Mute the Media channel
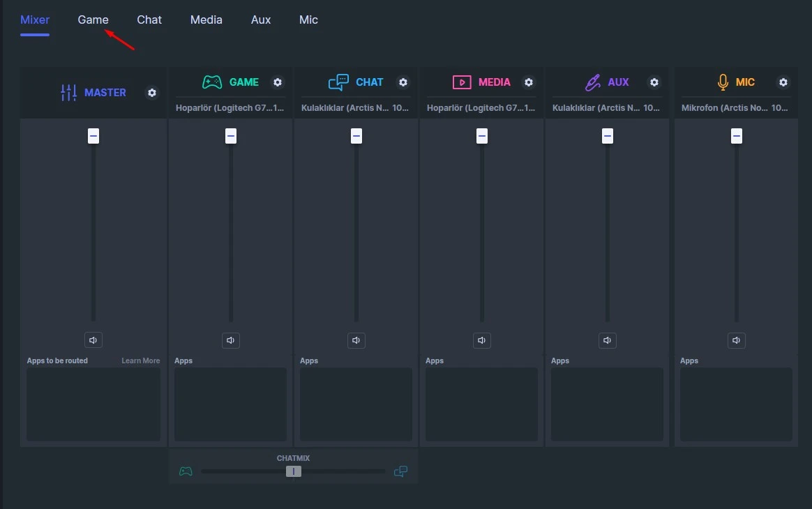 click(x=481, y=340)
